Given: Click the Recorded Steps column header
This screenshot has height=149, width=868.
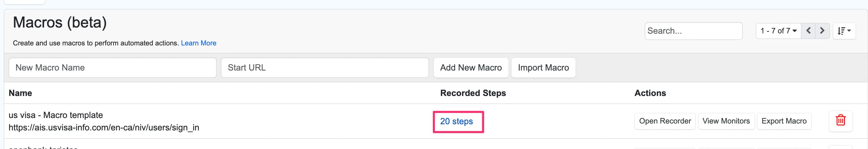Looking at the screenshot, I should point(473,93).
